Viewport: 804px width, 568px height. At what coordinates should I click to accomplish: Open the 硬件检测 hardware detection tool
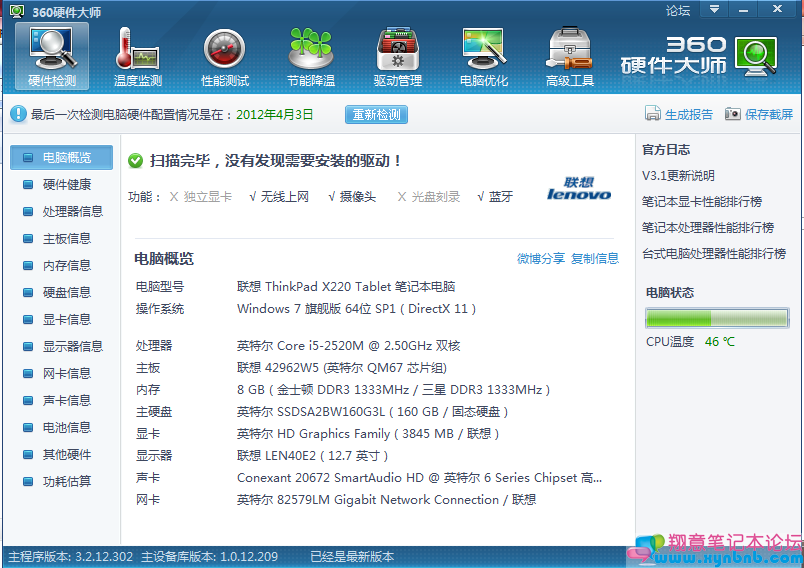[52, 56]
